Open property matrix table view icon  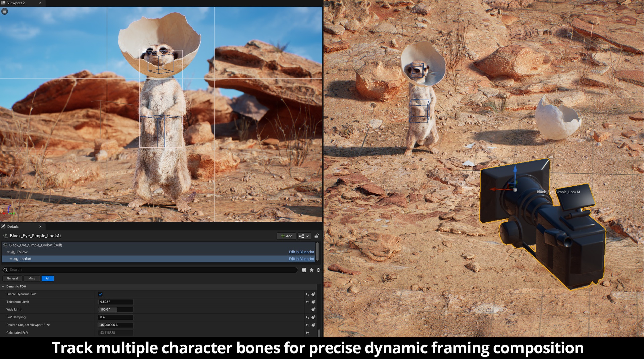click(x=304, y=270)
